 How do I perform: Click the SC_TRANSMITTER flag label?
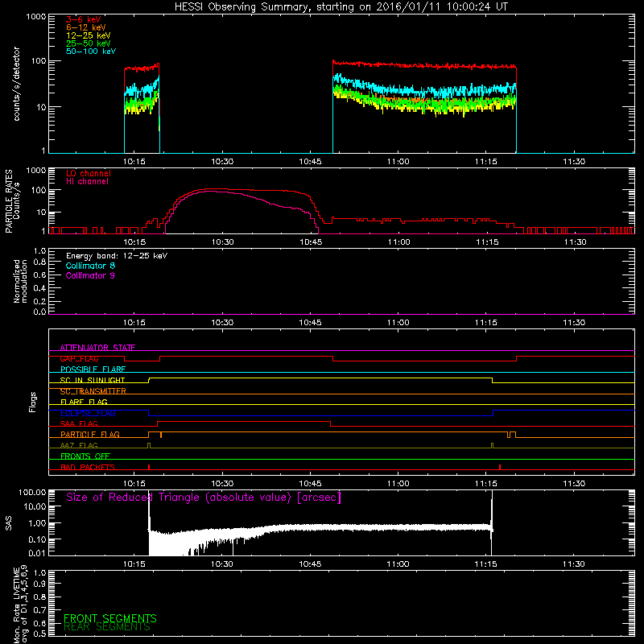point(93,391)
